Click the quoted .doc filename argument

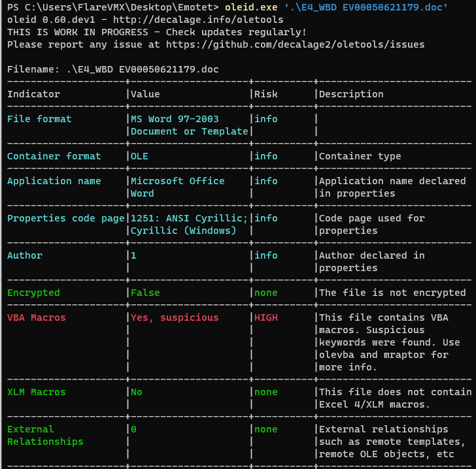[x=365, y=7]
